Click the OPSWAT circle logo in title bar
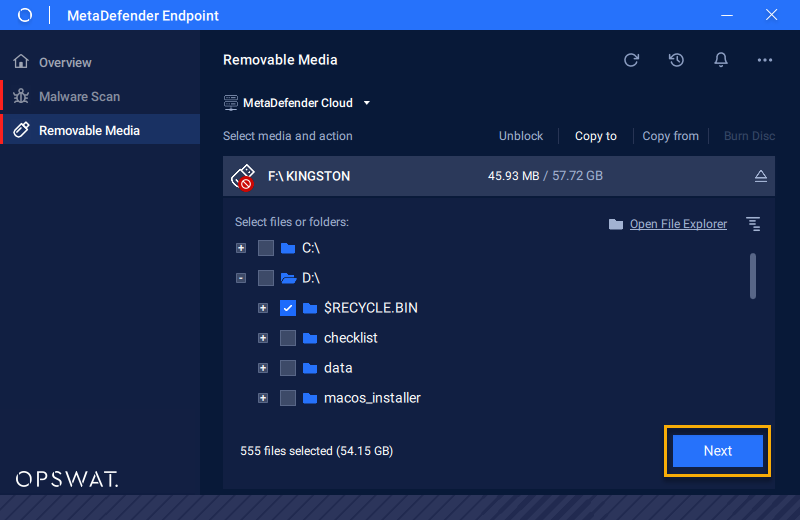The height and width of the screenshot is (520, 800). pyautogui.click(x=24, y=15)
